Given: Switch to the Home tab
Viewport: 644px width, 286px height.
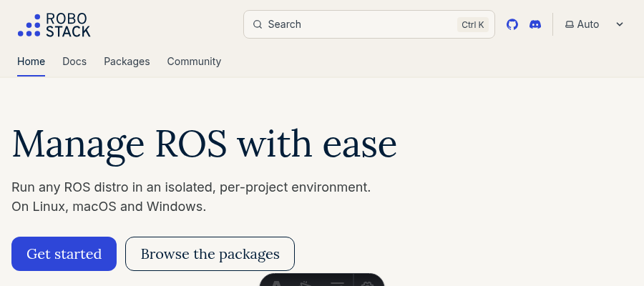Looking at the screenshot, I should coord(31,61).
